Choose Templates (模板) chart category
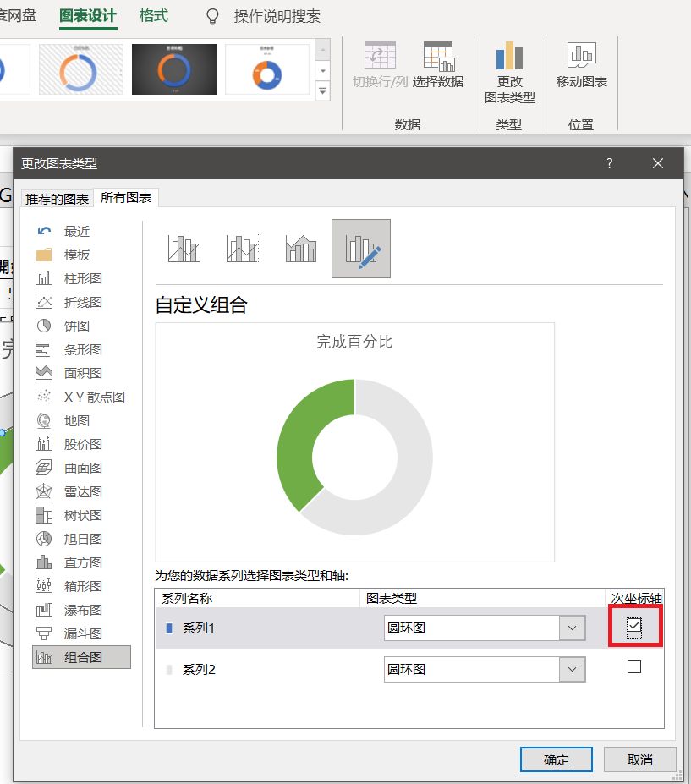This screenshot has height=784, width=691. click(81, 255)
